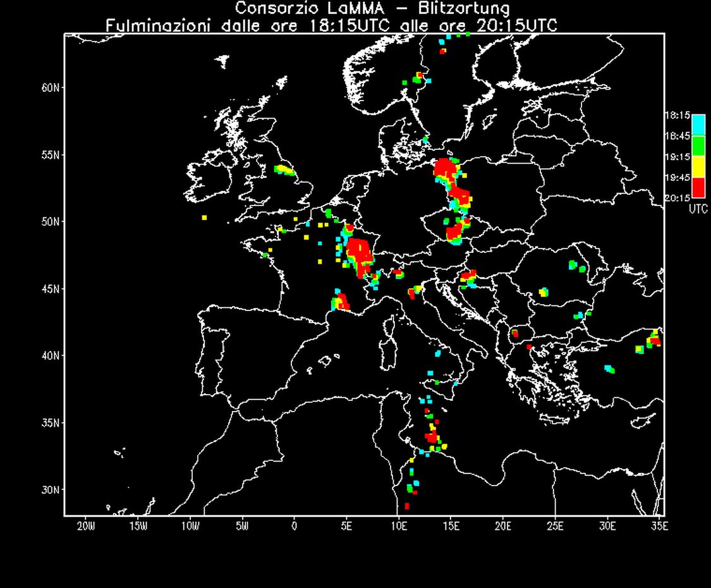Click the 20E longitude label

tap(503, 526)
